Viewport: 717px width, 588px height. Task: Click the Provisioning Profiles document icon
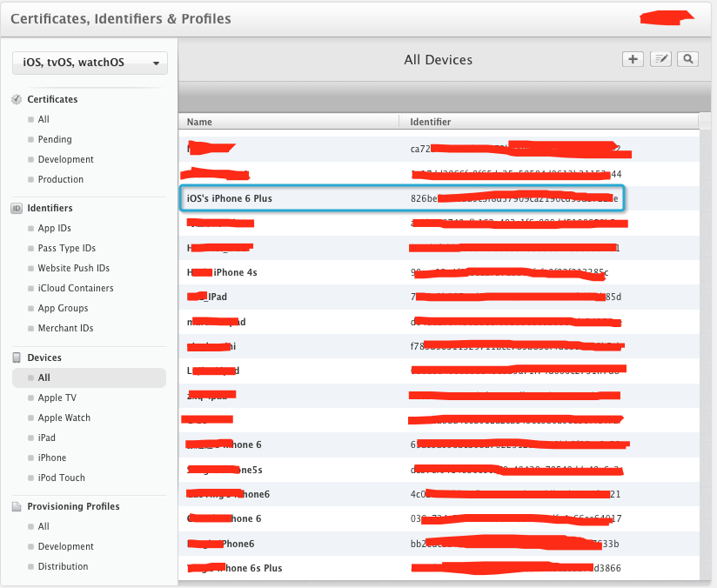[x=17, y=506]
